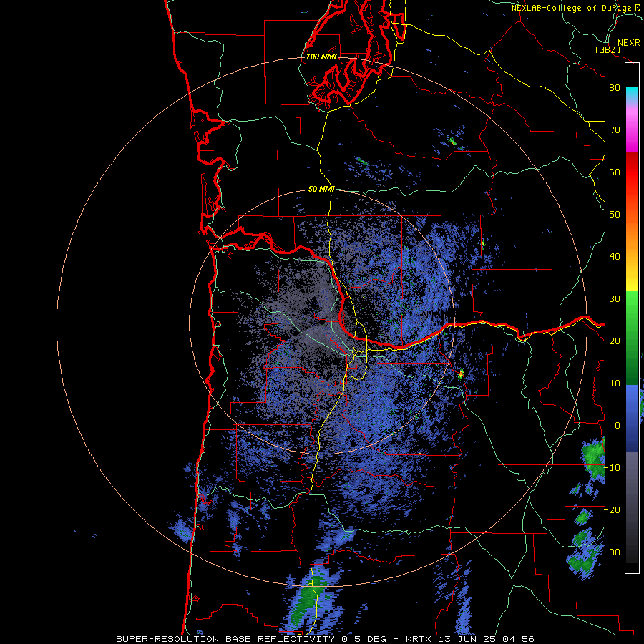Image resolution: width=644 pixels, height=644 pixels.
Task: Select the 70 value on the dBZ scale
Action: pyautogui.click(x=615, y=130)
